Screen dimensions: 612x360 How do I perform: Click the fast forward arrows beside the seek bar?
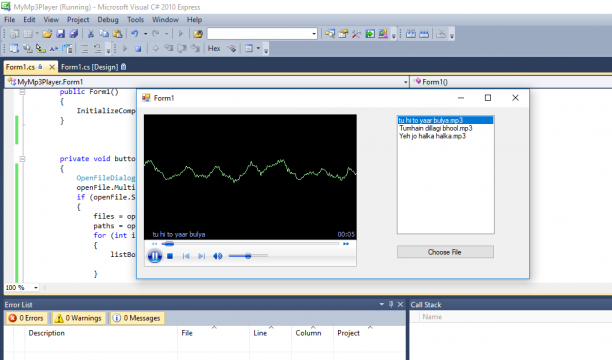click(346, 244)
